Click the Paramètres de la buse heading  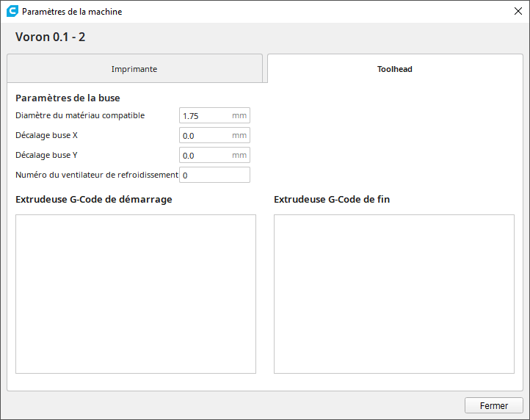click(68, 98)
